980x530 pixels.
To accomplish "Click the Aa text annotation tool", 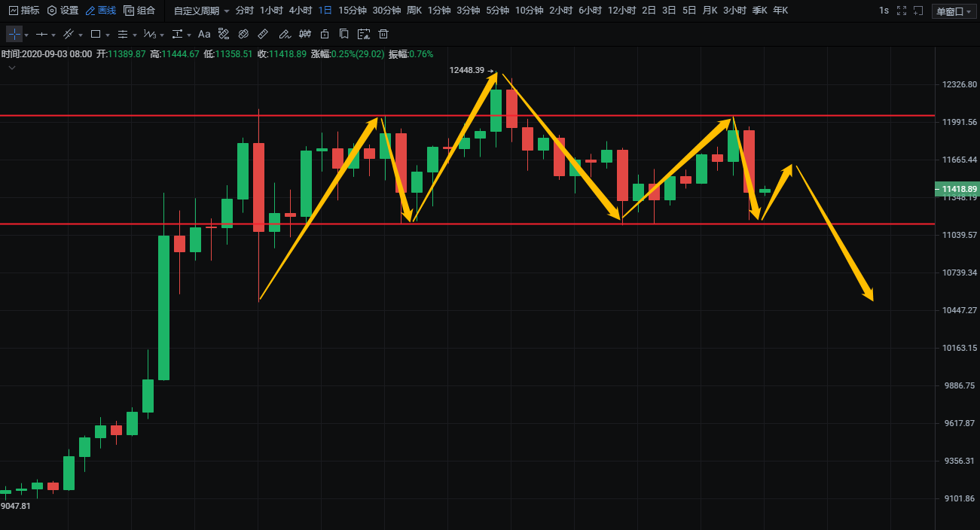I will point(204,35).
